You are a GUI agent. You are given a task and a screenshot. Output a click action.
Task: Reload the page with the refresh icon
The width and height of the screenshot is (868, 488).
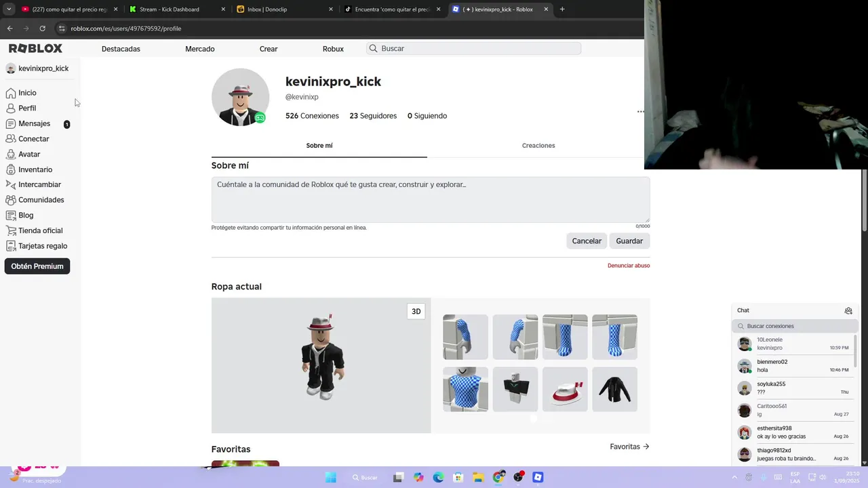[x=42, y=28]
